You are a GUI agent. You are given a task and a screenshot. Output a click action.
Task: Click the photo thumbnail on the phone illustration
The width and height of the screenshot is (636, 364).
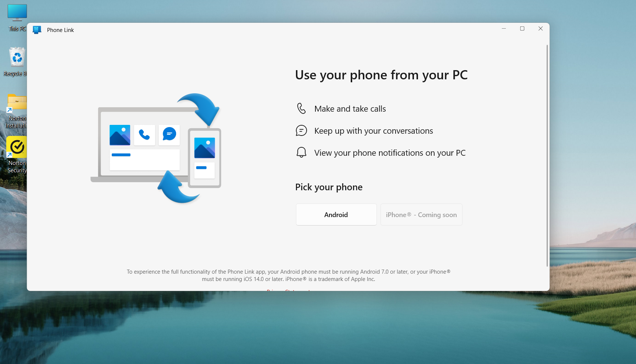tap(204, 148)
